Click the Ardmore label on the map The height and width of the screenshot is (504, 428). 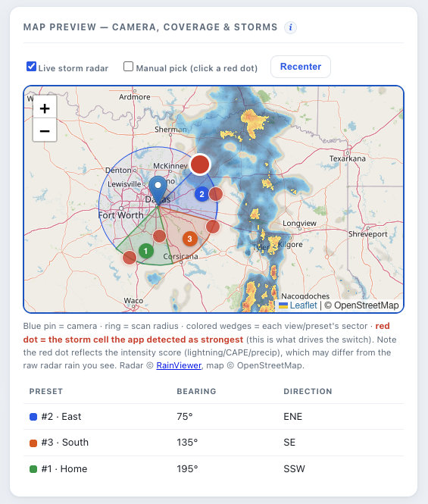135,97
